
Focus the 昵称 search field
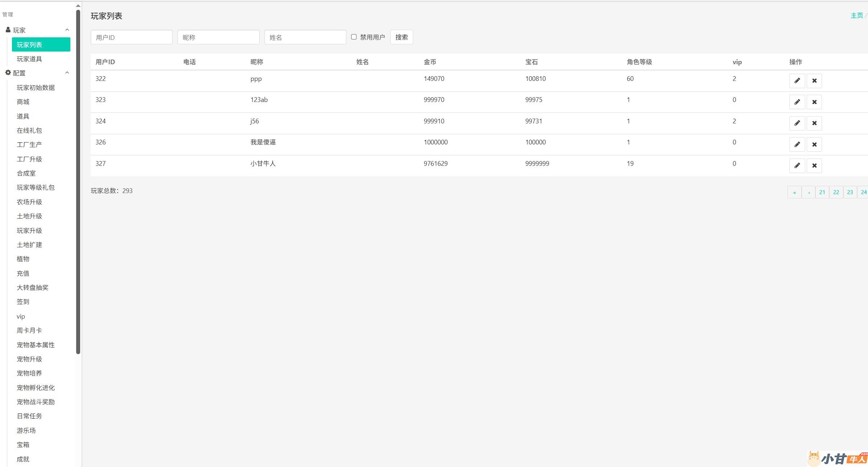[218, 37]
